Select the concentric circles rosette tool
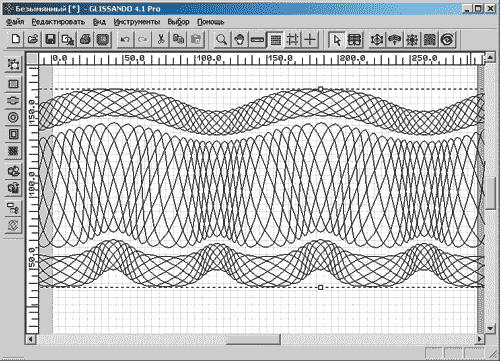Viewport: 500px width, 361px height. pos(13,117)
